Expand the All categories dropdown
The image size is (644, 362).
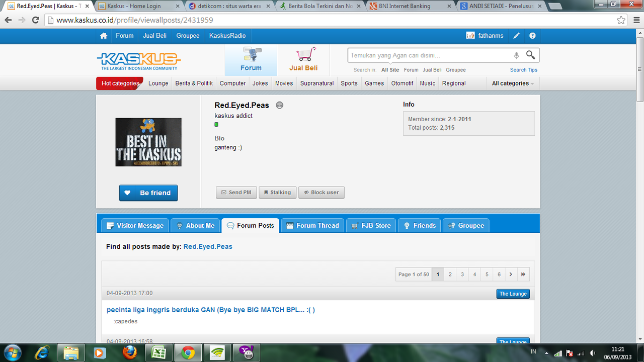[513, 83]
